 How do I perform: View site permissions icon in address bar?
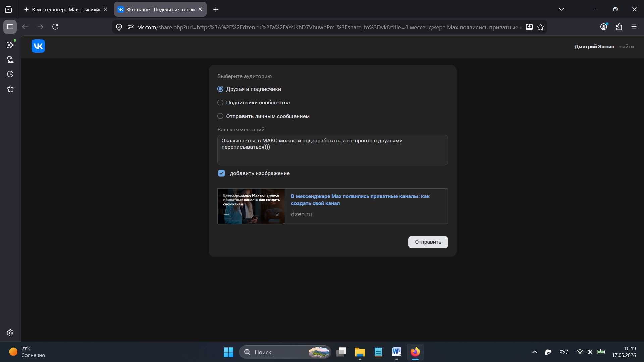pyautogui.click(x=131, y=27)
